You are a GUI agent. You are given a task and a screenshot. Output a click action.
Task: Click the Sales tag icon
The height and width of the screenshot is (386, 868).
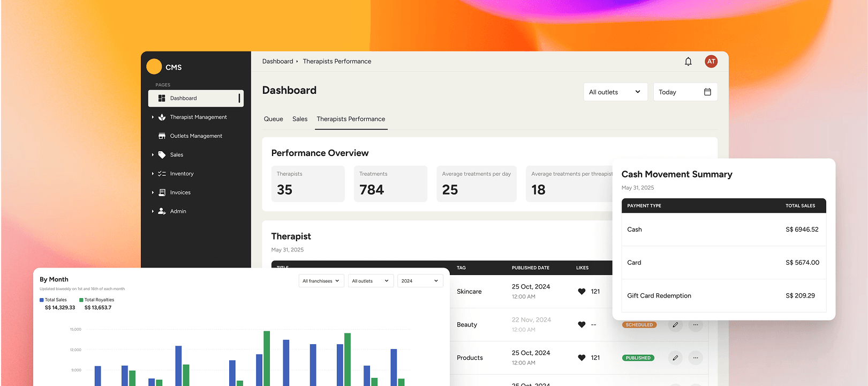coord(162,155)
